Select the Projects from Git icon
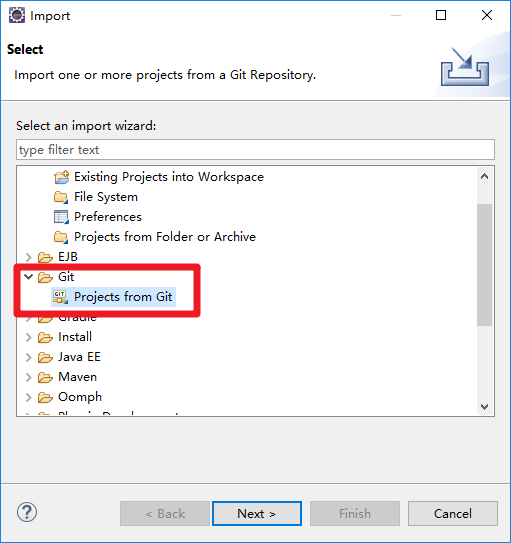 coord(61,297)
